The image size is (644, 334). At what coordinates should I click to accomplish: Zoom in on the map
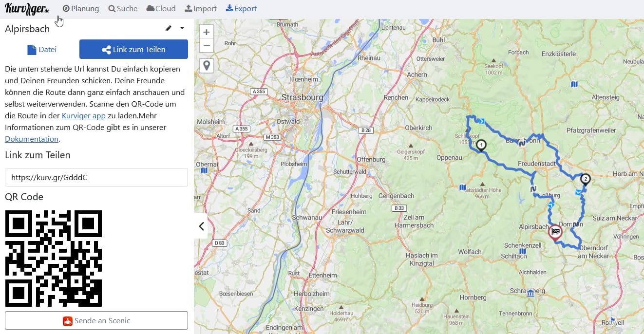pos(207,32)
